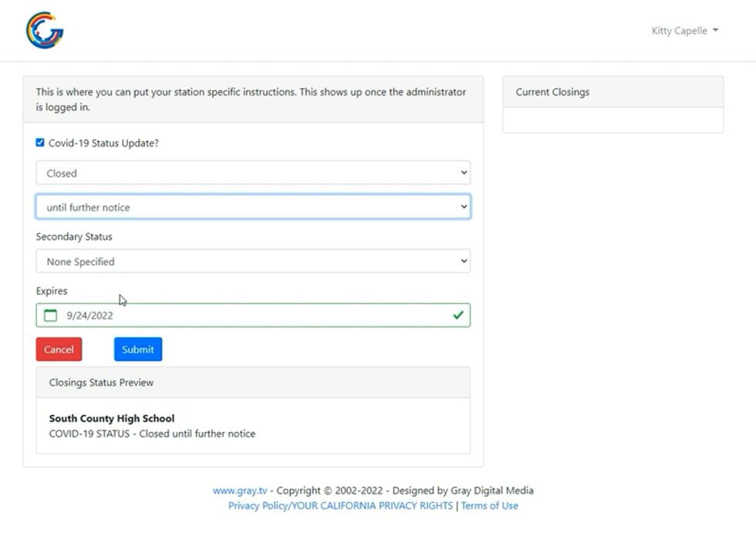Click the COVID-19 STATUS preview line
The width and height of the screenshot is (756, 540).
(152, 434)
